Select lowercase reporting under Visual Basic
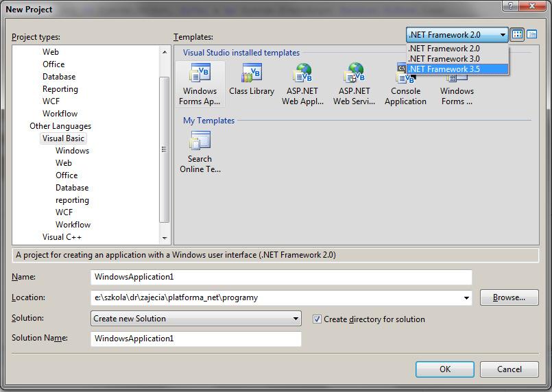 click(x=72, y=200)
